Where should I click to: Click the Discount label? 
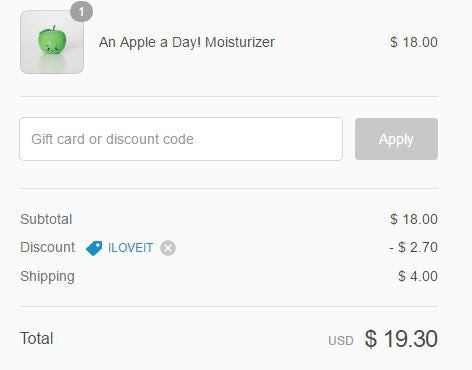tap(47, 247)
